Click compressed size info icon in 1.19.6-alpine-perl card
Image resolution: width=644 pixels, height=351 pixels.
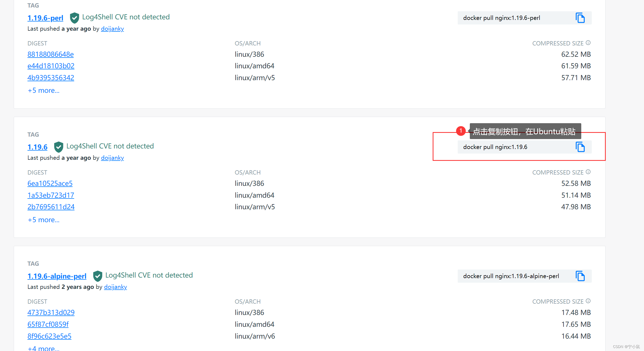(x=588, y=301)
